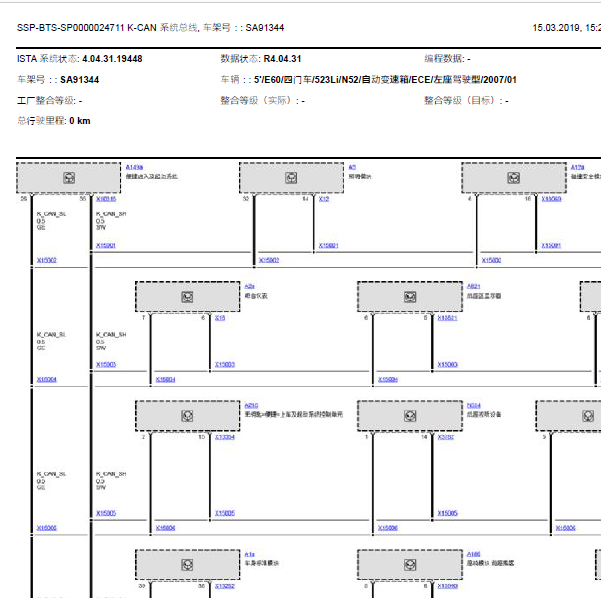Image resolution: width=601 pixels, height=598 pixels.
Task: Click the control unit icon in the A210 box
Action: 187,416
